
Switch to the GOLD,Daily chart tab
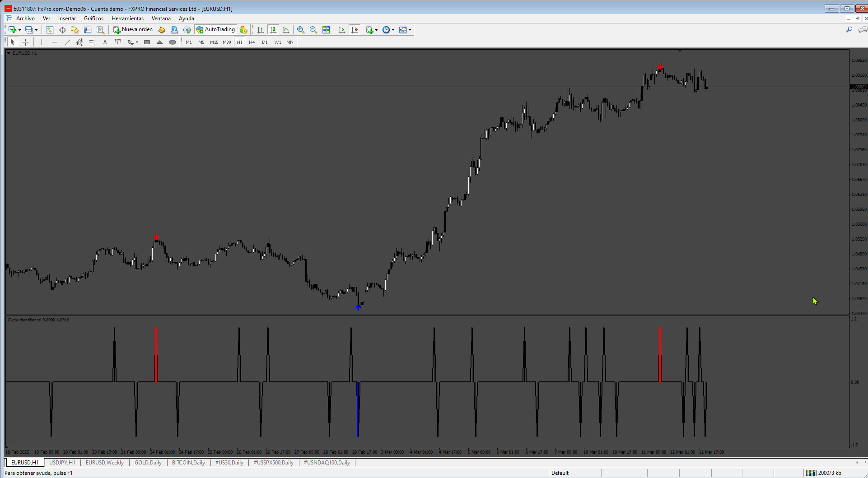click(148, 463)
